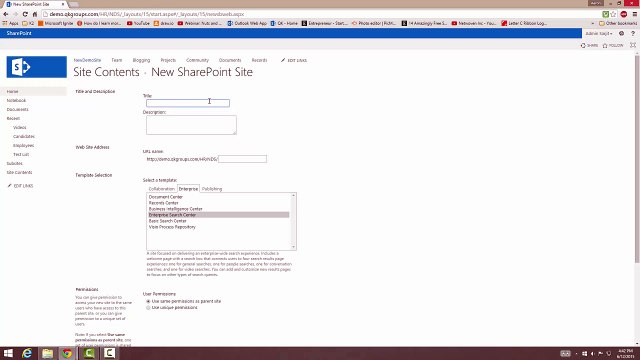Screen dimensions: 640x360
Task: Switch to Chrome taskbar icon
Action: pos(67,353)
